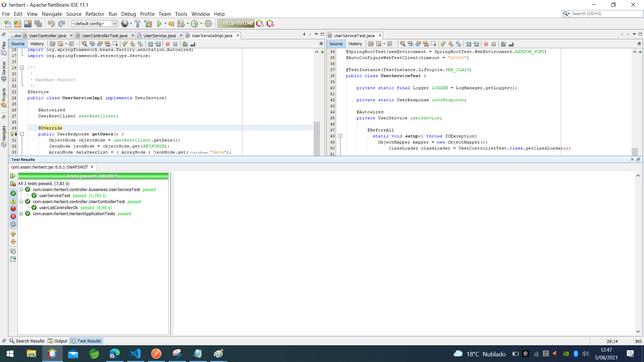
Task: Clean and Build the project using the broom-hammer icon
Action: pyautogui.click(x=149, y=23)
